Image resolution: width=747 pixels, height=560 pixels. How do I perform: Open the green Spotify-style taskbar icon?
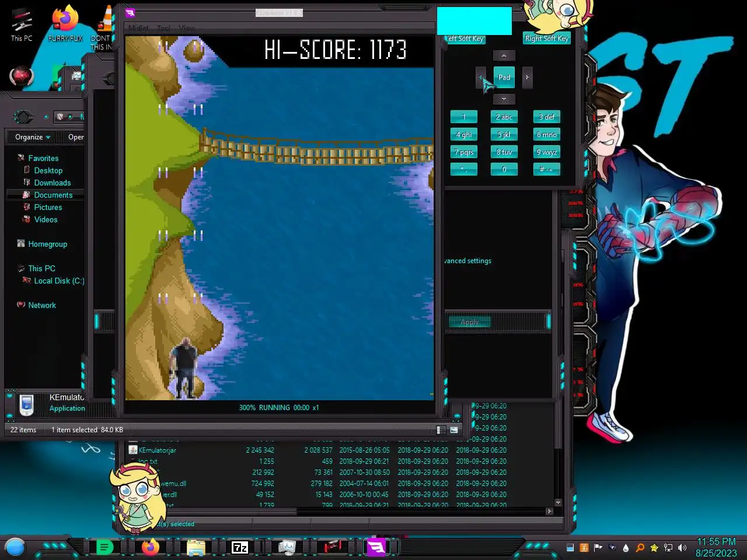point(104,547)
